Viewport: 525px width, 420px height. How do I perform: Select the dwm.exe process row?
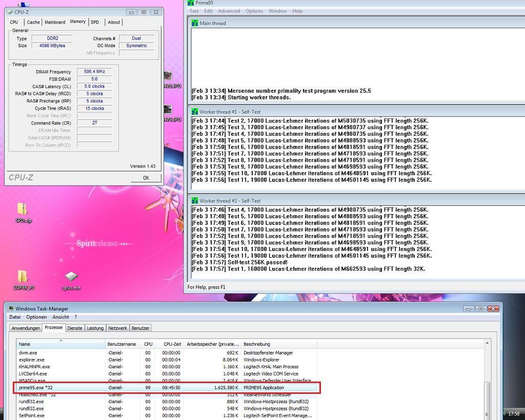pos(167,353)
